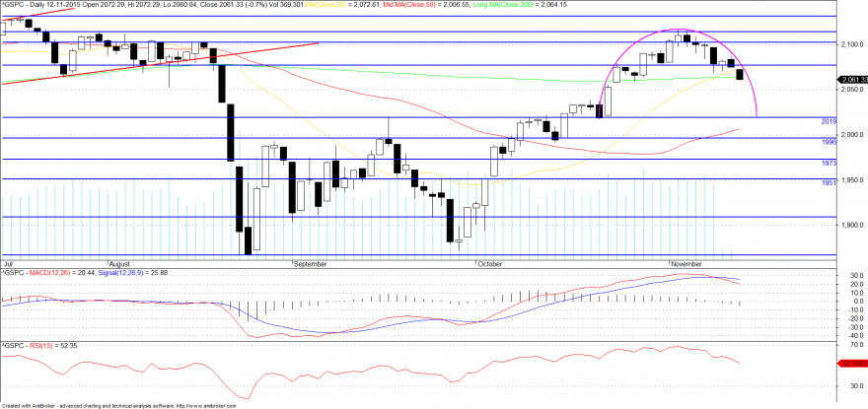This screenshot has height=409, width=868.
Task: Click the 'Lo 2060.04' header value
Action: (x=178, y=4)
